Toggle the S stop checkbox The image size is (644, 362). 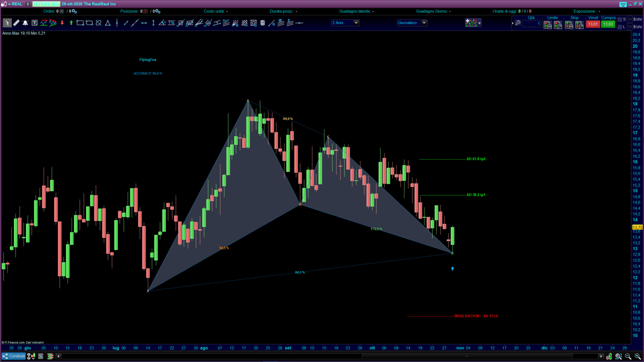[620, 19]
